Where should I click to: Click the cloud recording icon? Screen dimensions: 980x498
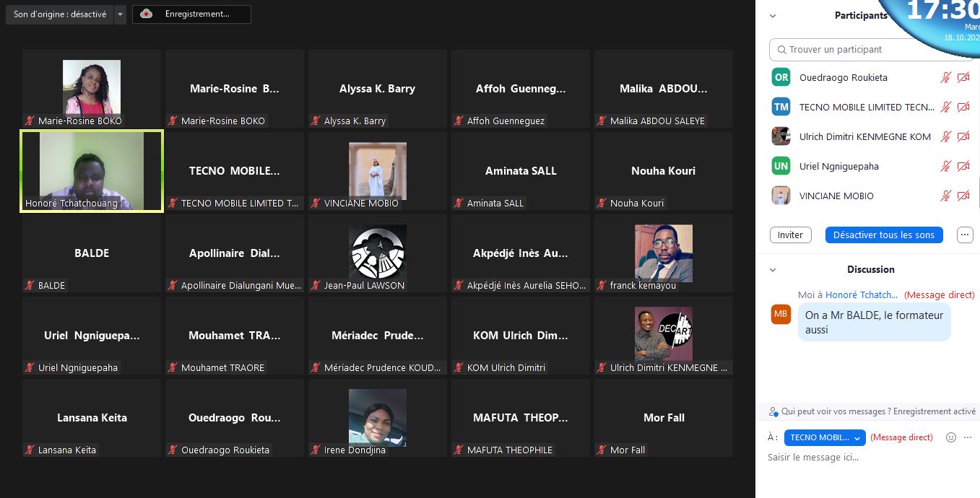(146, 14)
